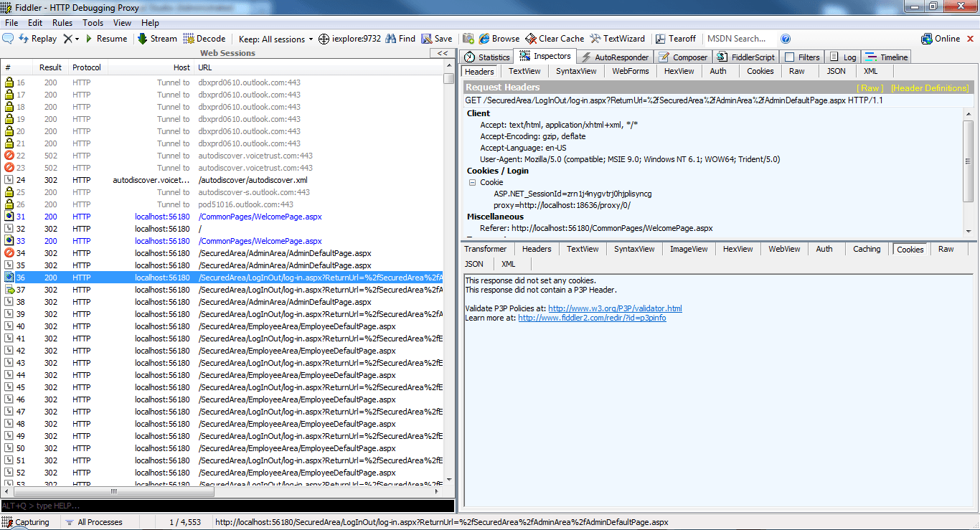This screenshot has width=980, height=530.
Task: Switch to the Filters tab
Action: 802,57
